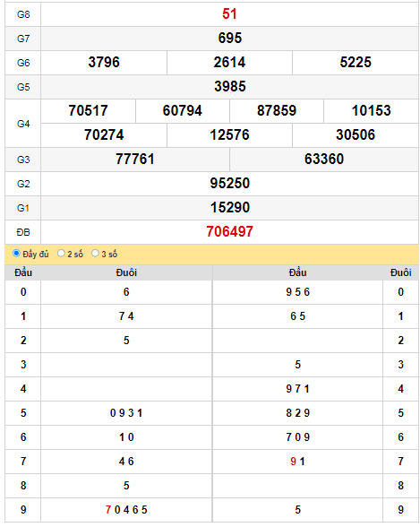Click the special prize number 706497
This screenshot has width=420, height=527.
pos(229,231)
